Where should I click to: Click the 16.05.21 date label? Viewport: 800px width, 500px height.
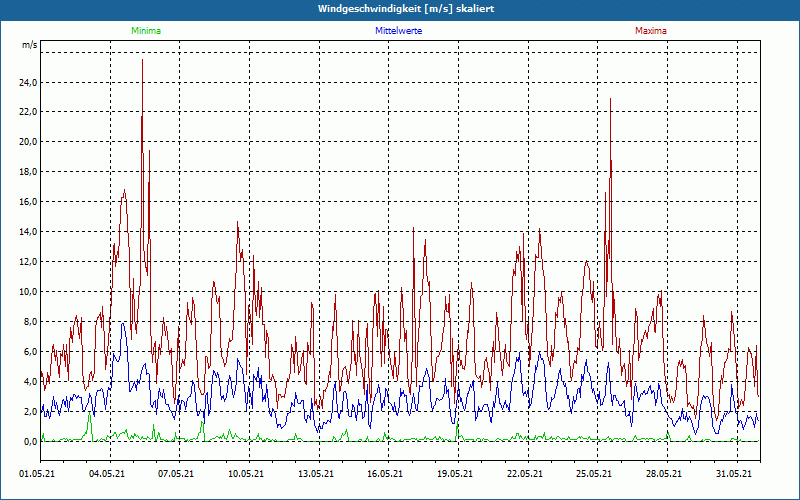point(385,474)
